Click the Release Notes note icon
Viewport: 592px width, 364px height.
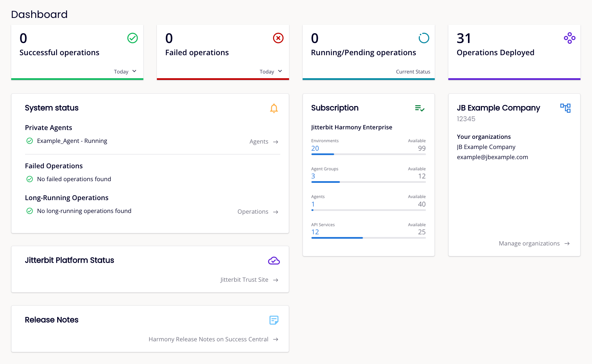[x=274, y=320]
